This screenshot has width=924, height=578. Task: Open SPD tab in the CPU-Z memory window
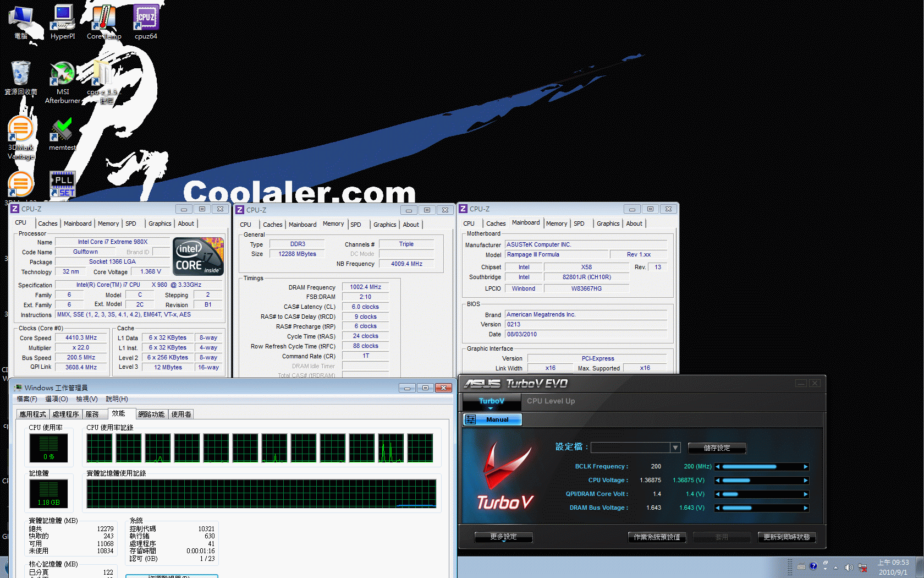(356, 225)
